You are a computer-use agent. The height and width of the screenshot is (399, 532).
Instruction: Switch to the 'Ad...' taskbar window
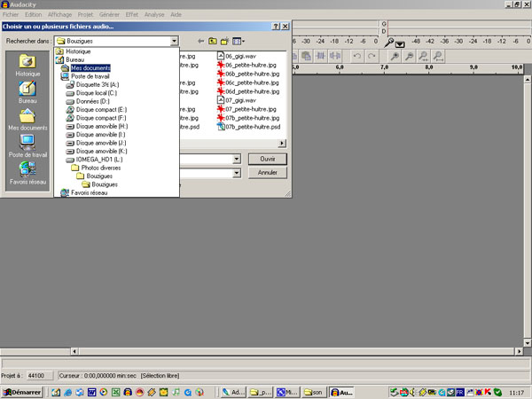coord(233,392)
